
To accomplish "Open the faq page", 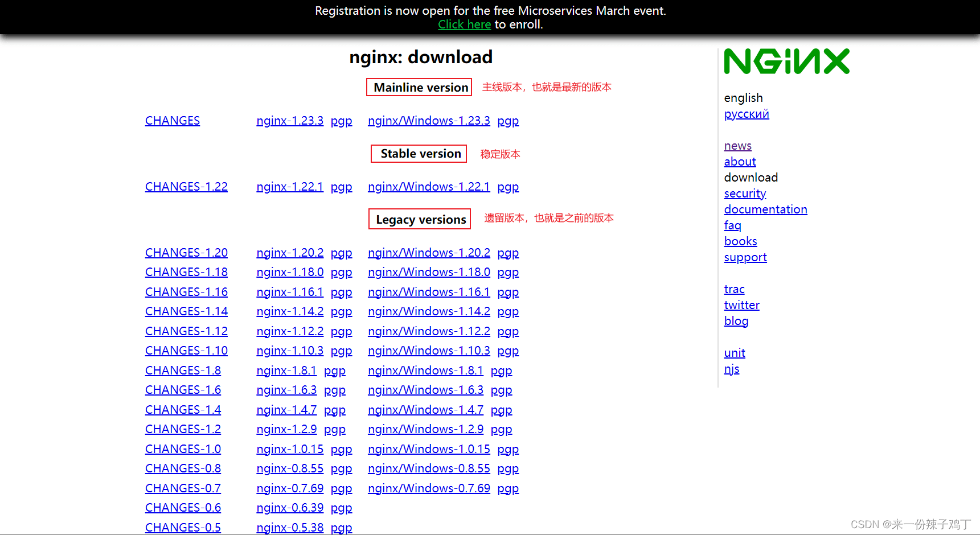I will click(x=732, y=225).
